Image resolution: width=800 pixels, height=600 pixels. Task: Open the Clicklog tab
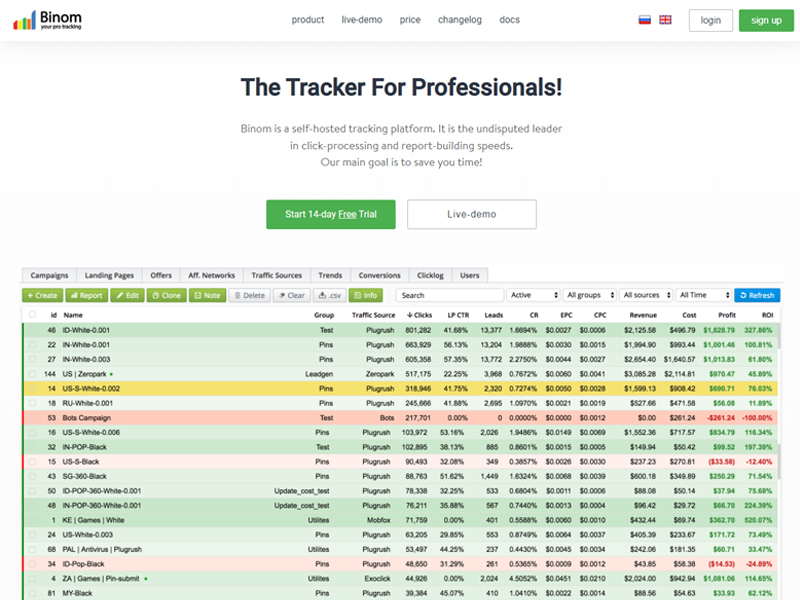tap(430, 276)
